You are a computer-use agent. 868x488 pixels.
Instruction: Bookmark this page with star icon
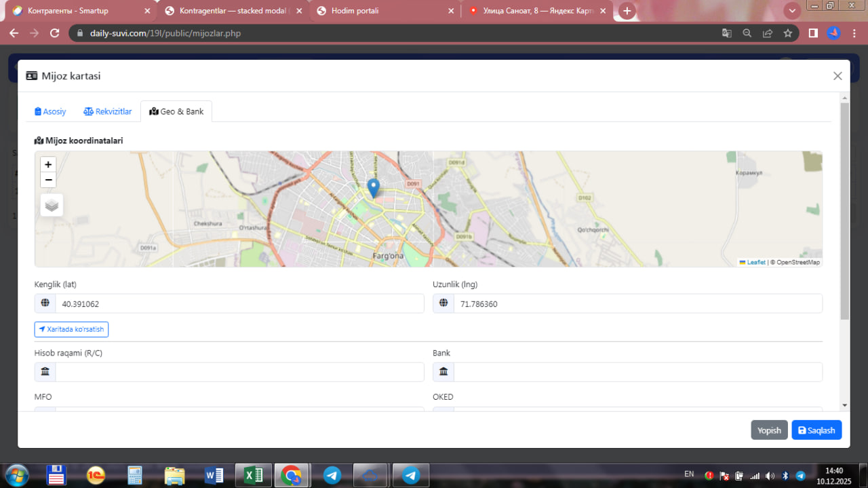(787, 33)
